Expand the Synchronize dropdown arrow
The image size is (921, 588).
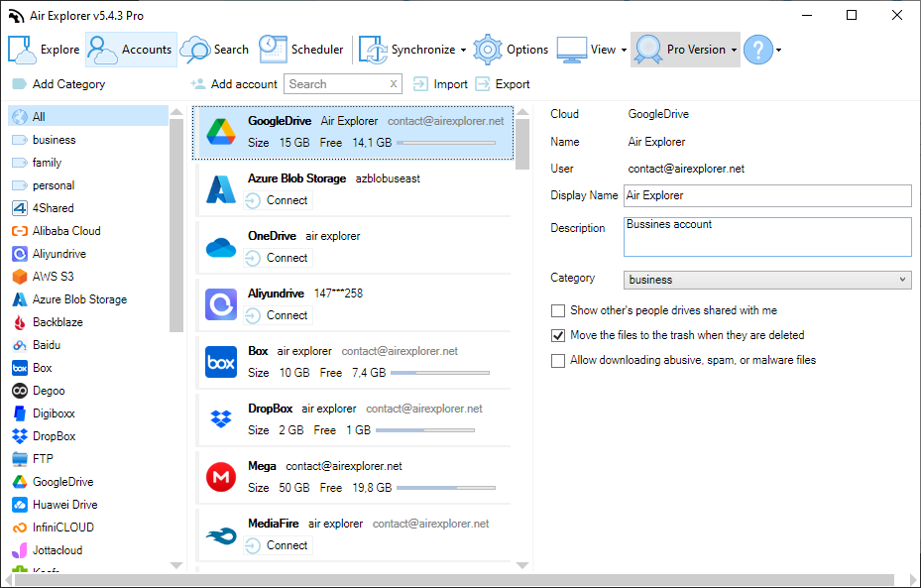coord(463,50)
